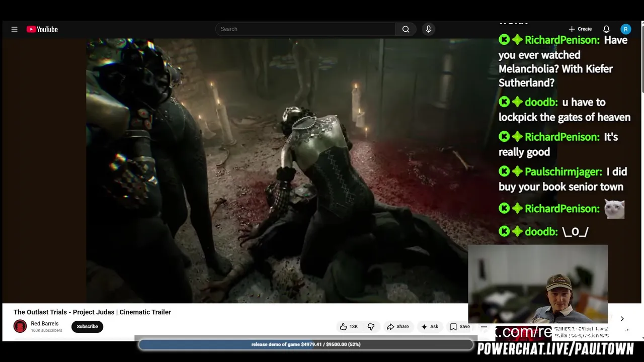
Task: Click the POWERCHAT.LIVE/PAULTOWN text
Action: pyautogui.click(x=555, y=349)
